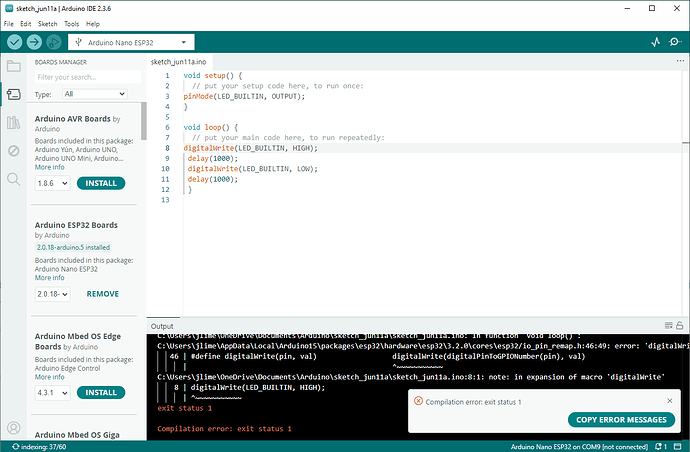Click line 8 digitalWrite HIGH code

point(250,148)
